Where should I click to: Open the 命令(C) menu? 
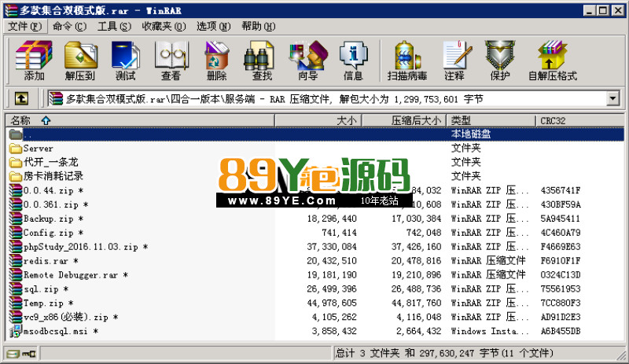(69, 27)
